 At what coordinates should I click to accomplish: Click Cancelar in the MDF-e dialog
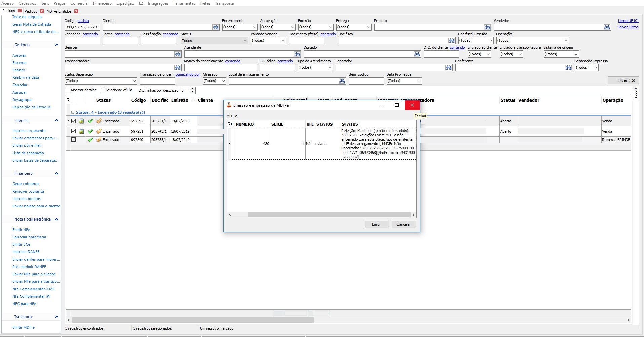[x=404, y=224]
